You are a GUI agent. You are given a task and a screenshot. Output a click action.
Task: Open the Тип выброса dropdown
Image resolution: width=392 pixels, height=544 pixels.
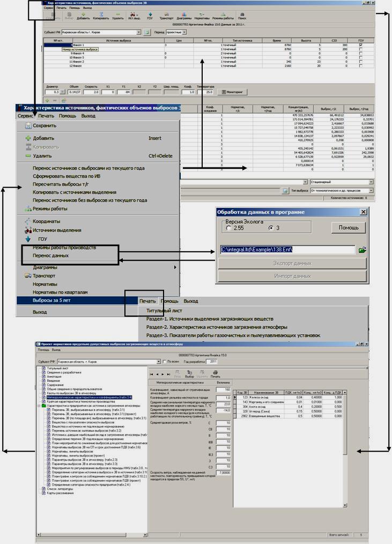[371, 190]
